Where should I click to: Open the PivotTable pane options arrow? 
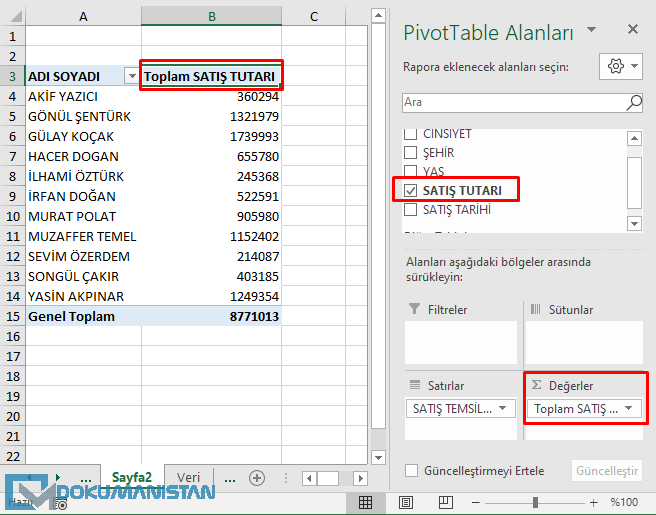coord(591,29)
